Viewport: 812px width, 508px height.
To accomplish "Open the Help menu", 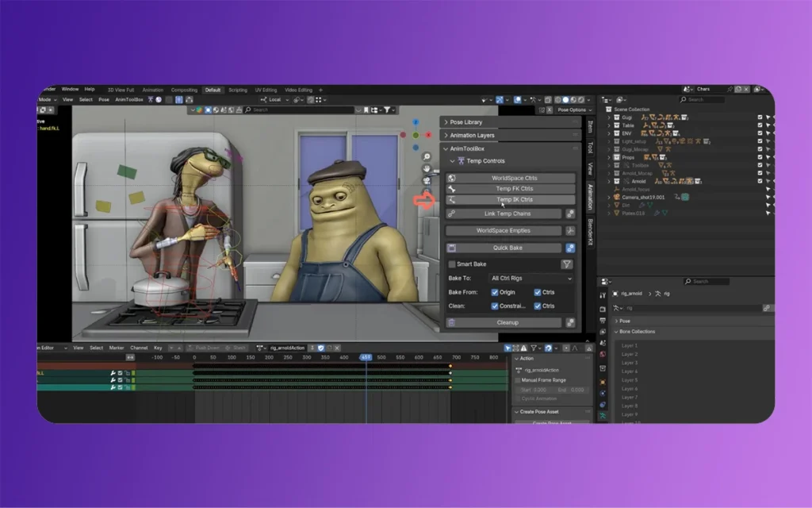I will pos(90,89).
